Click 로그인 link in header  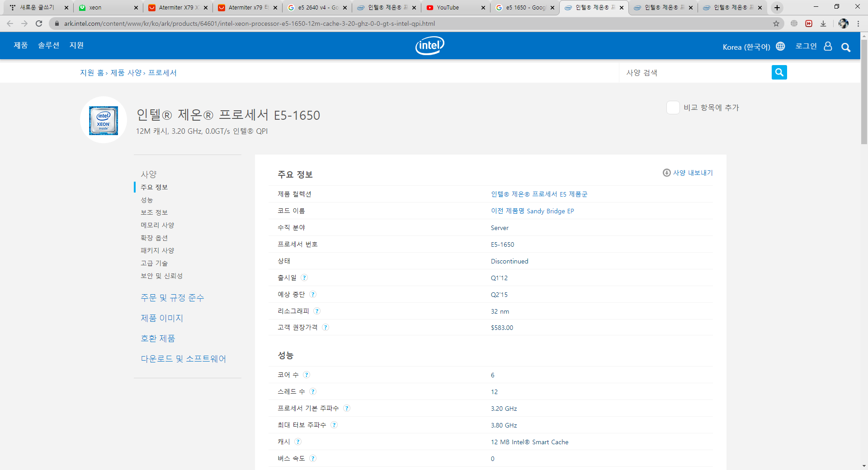point(806,46)
